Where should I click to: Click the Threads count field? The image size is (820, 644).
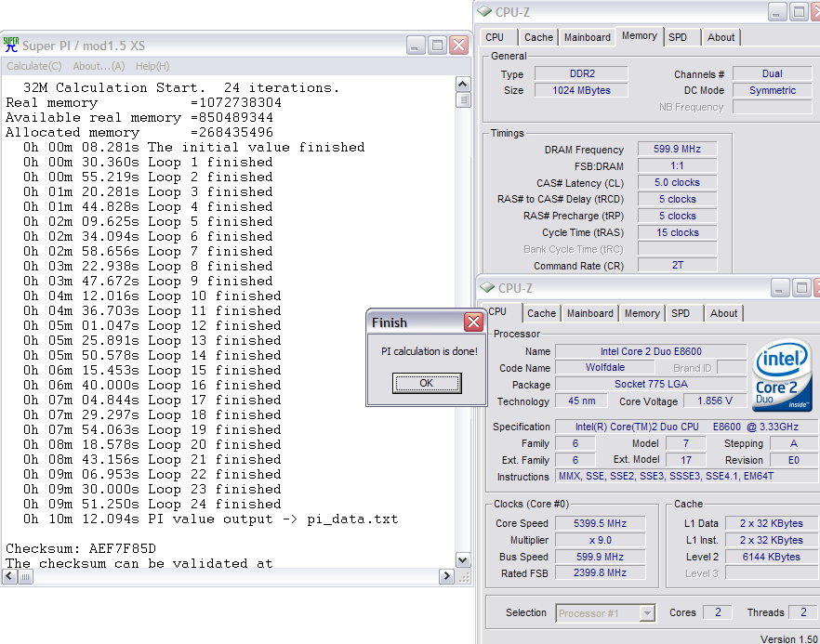(803, 612)
